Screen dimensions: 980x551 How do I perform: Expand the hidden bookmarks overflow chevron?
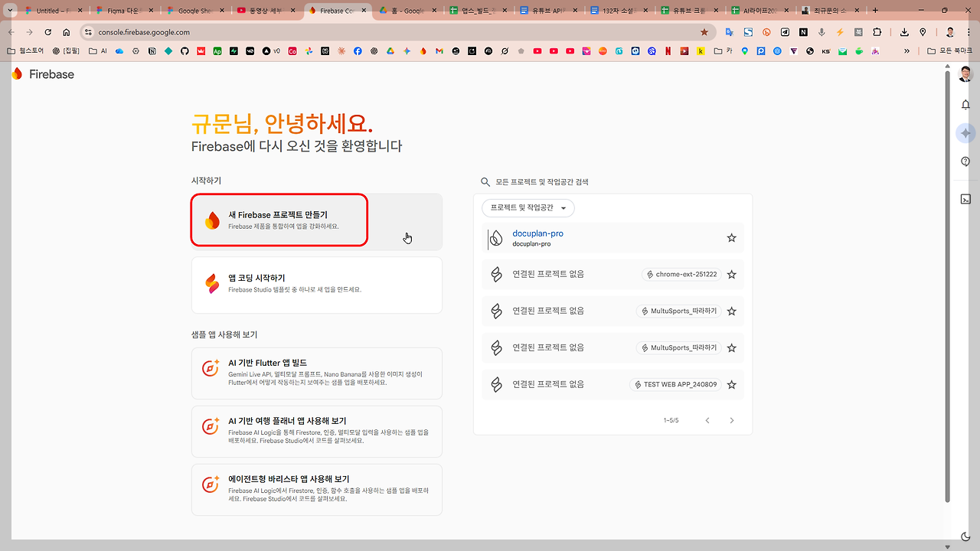point(907,51)
